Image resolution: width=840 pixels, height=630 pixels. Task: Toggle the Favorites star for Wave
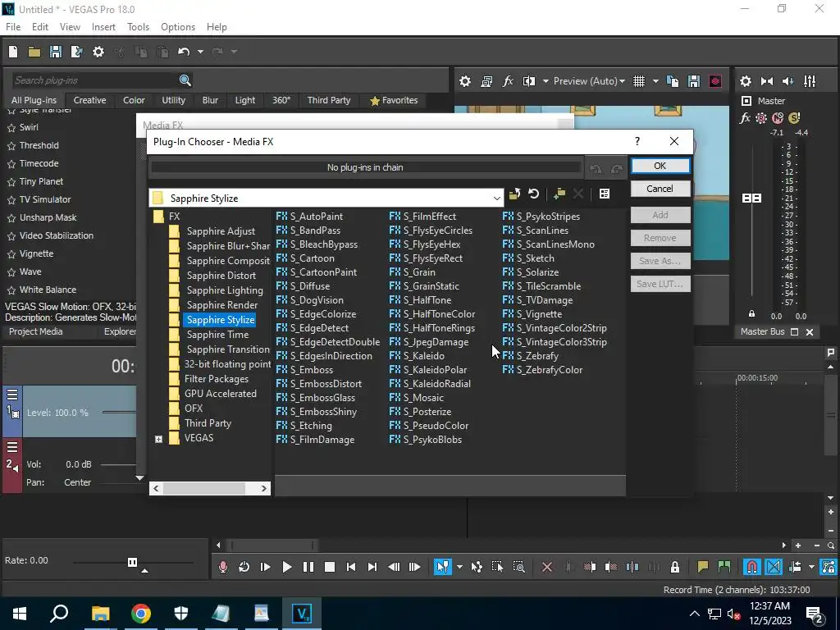pos(11,272)
